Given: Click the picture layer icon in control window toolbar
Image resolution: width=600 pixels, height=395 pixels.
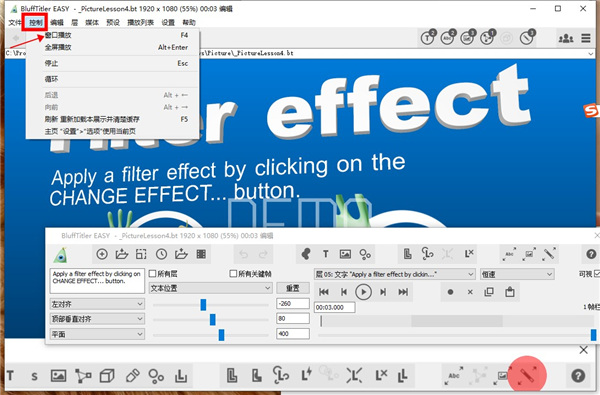Looking at the screenshot, I should (x=345, y=254).
